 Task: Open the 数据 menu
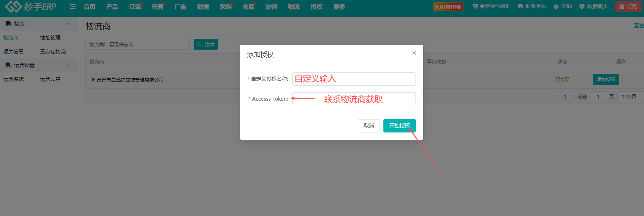pyautogui.click(x=203, y=7)
